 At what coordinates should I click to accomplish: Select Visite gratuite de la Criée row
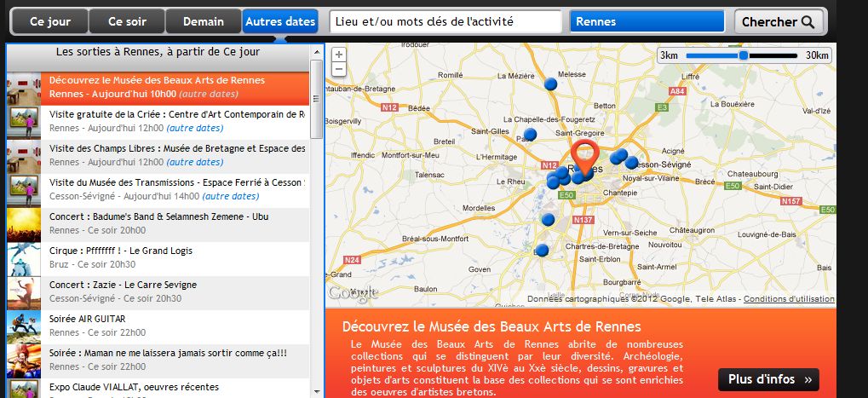[158, 122]
